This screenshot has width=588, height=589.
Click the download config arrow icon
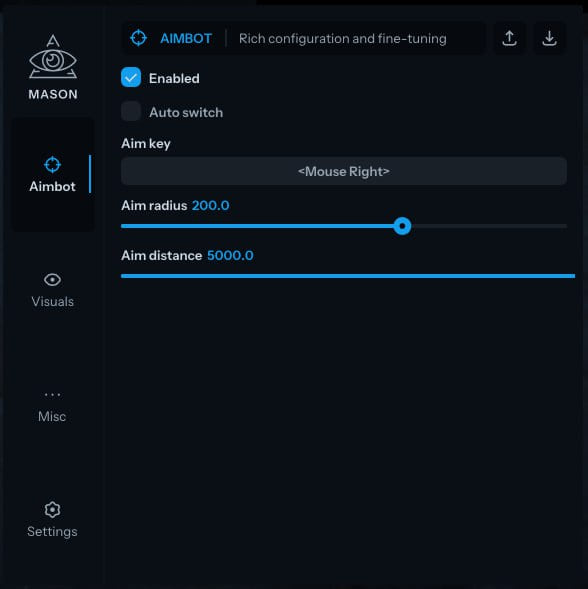[549, 38]
